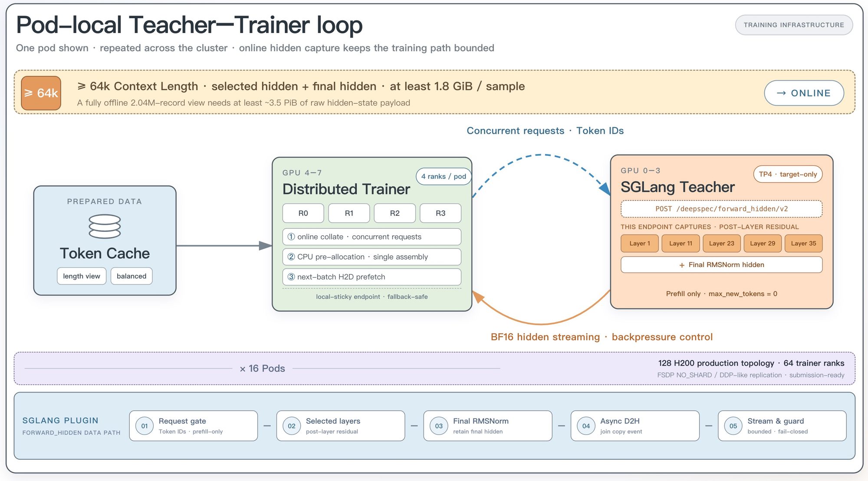Click the Async D2H step card

pyautogui.click(x=635, y=426)
